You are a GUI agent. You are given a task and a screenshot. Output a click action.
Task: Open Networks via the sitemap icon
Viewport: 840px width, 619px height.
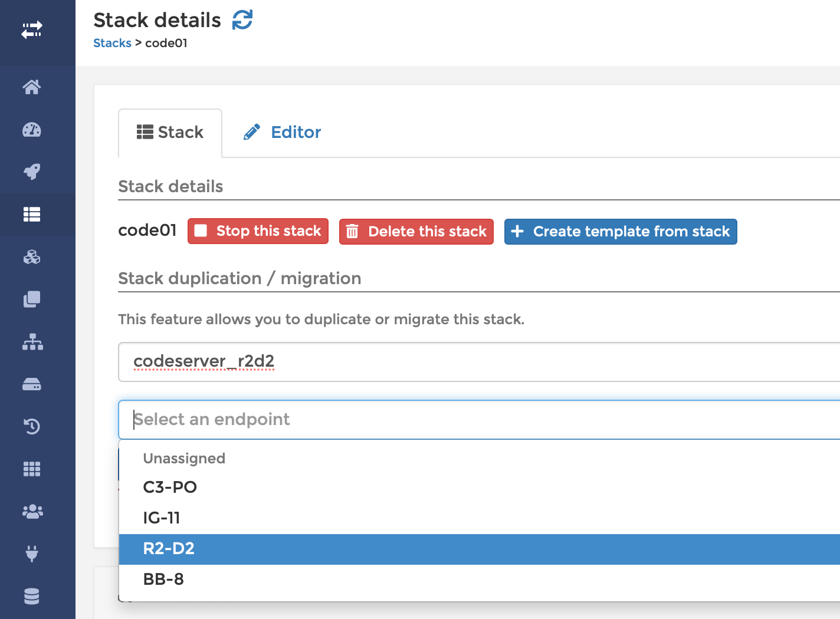pos(32,342)
